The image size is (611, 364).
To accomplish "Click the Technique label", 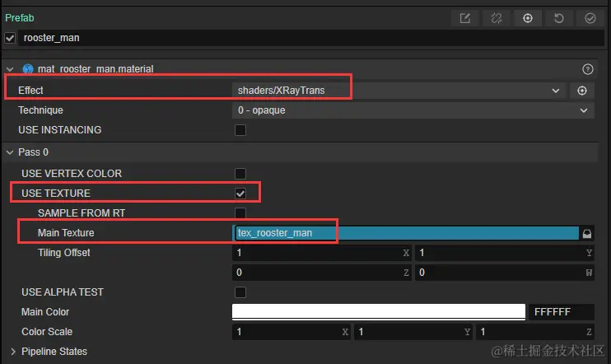I will 40,110.
